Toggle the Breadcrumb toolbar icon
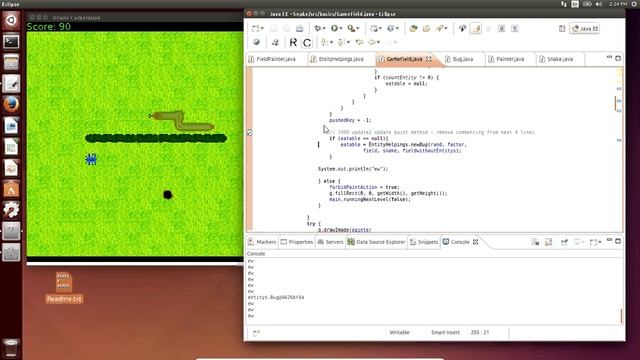The height and width of the screenshot is (360, 640). pos(462,28)
